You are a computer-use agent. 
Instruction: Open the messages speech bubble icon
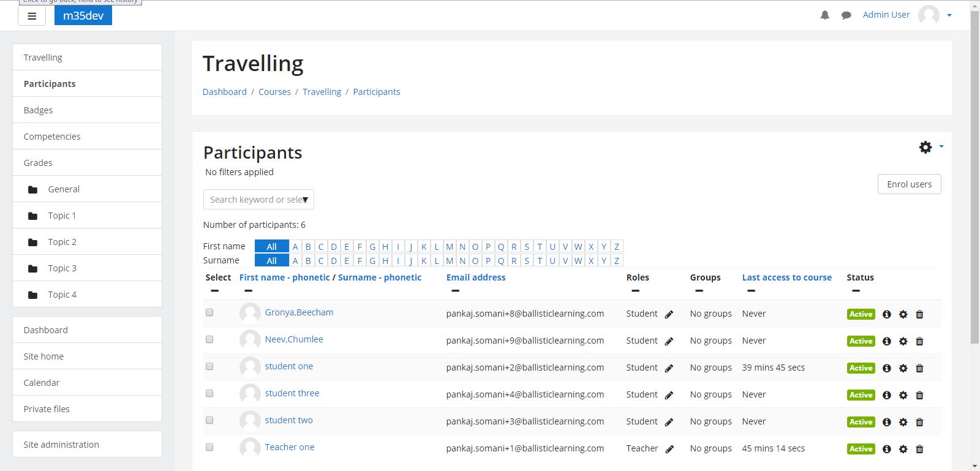pos(846,15)
